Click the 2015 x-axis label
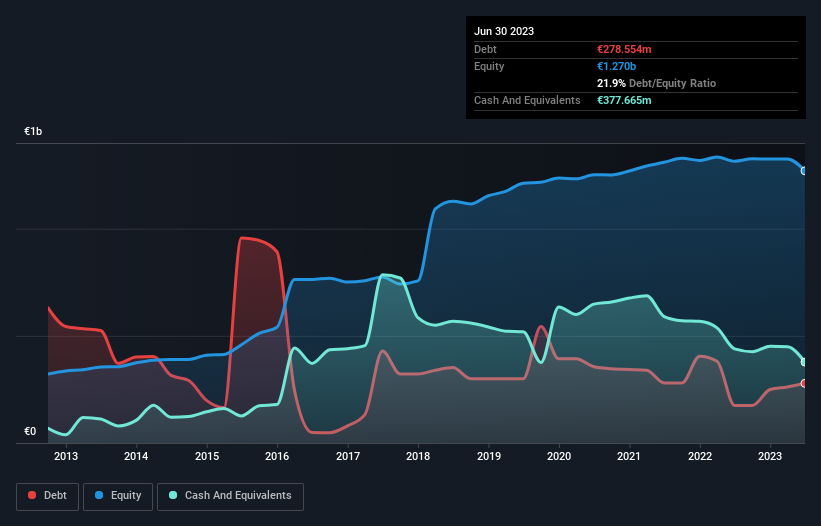Screen dimensions: 821x526 pyautogui.click(x=207, y=456)
